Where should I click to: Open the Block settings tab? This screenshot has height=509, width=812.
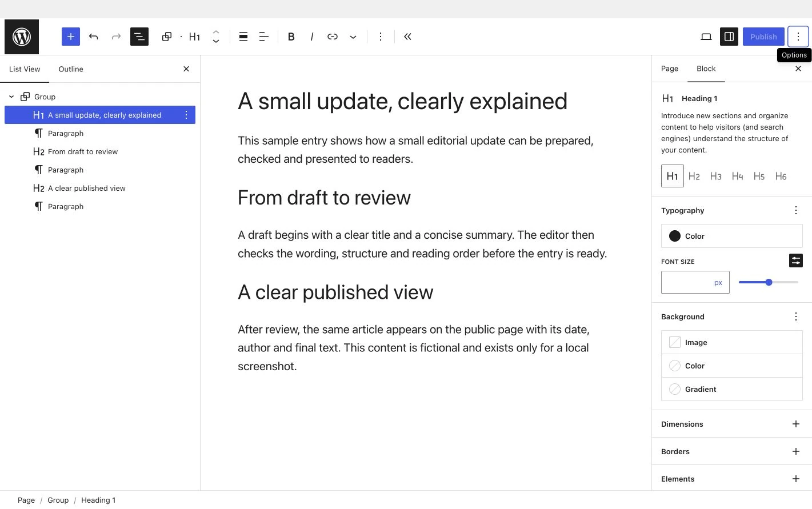706,69
